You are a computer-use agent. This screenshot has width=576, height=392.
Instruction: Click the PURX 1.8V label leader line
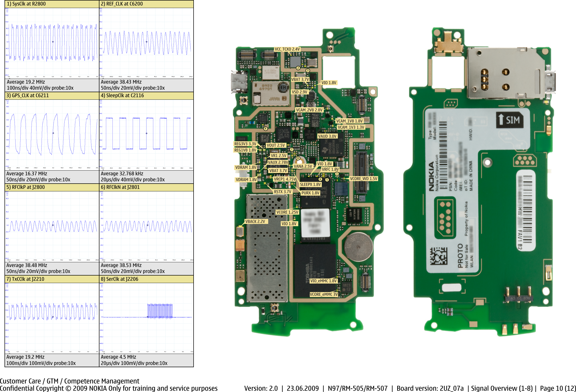[x=311, y=192]
